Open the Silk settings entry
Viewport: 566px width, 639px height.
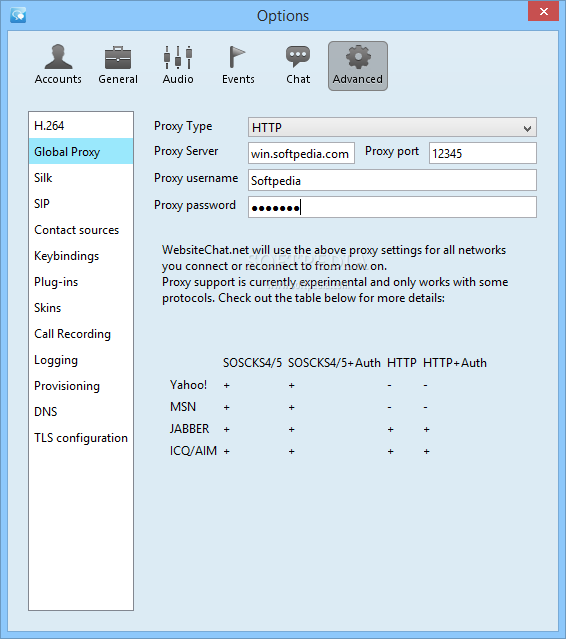coord(81,178)
